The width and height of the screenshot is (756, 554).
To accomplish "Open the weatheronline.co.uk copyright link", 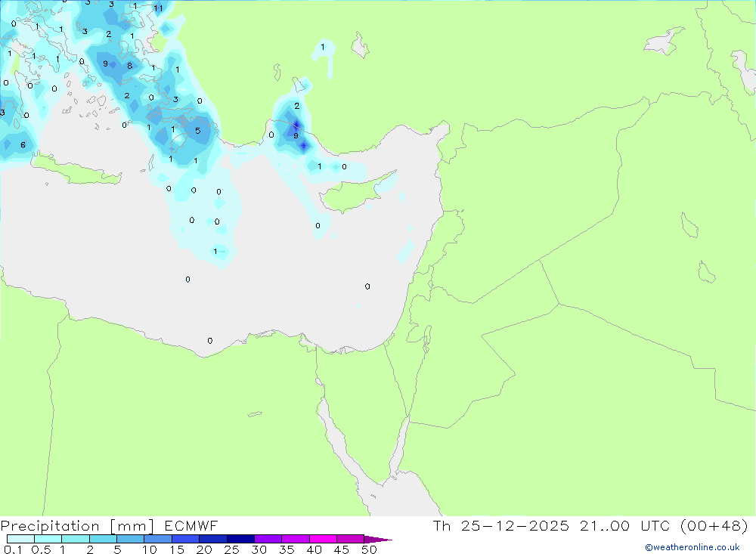I will (692, 547).
